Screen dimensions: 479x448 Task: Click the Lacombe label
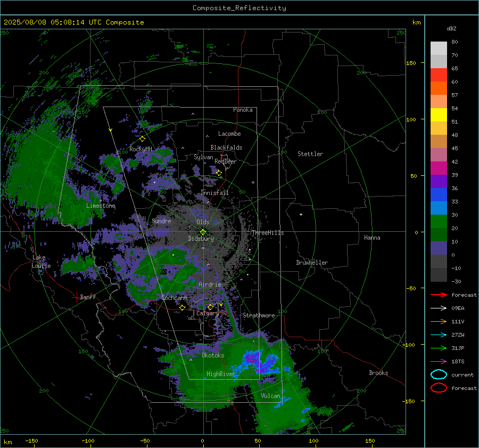(x=229, y=134)
